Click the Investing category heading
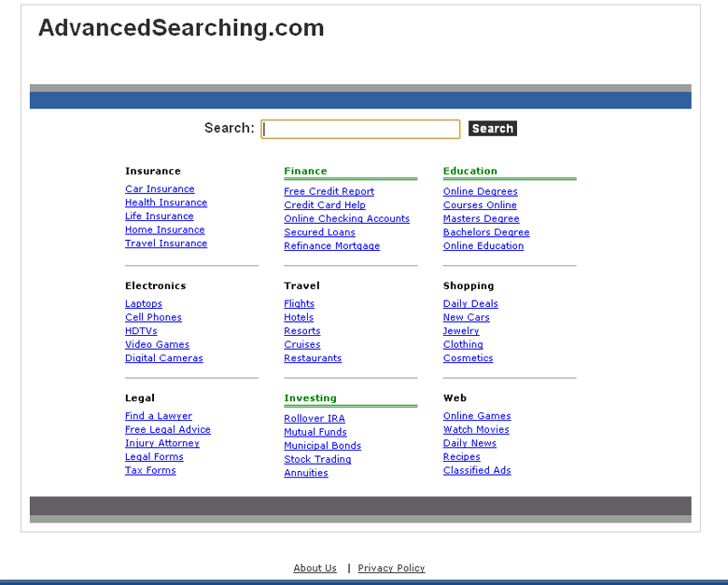 coord(310,398)
